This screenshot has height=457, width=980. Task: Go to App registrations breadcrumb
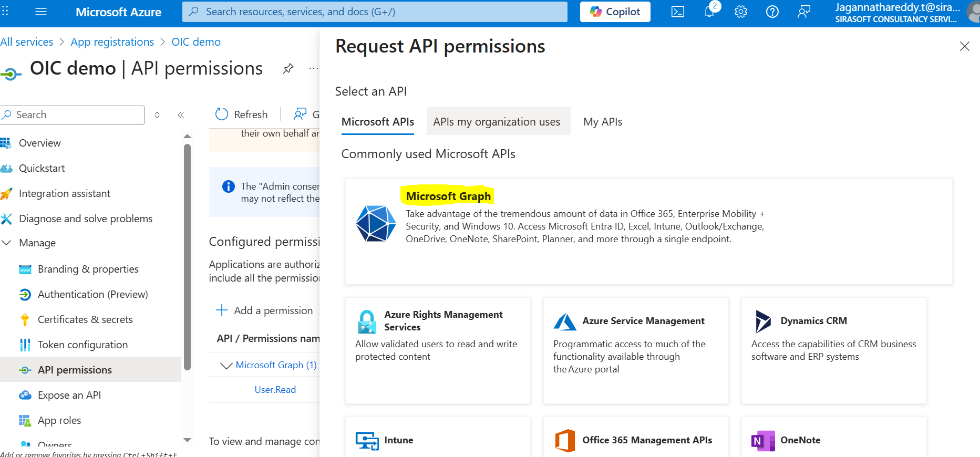tap(112, 42)
